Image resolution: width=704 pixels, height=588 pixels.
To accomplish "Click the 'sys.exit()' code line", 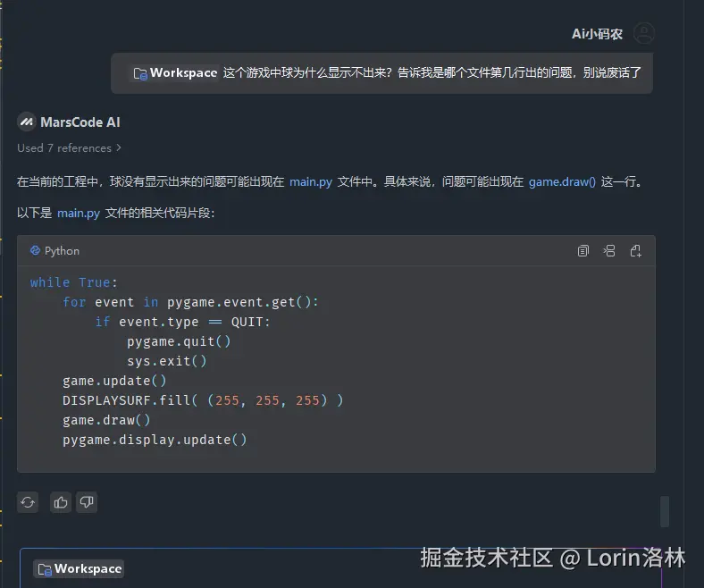I will tap(166, 361).
